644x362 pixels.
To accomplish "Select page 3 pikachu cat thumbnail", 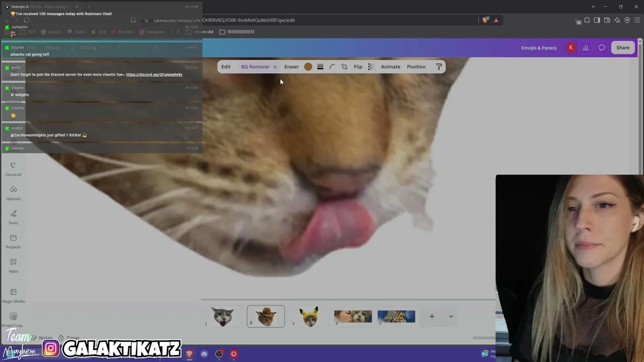I will tap(309, 316).
